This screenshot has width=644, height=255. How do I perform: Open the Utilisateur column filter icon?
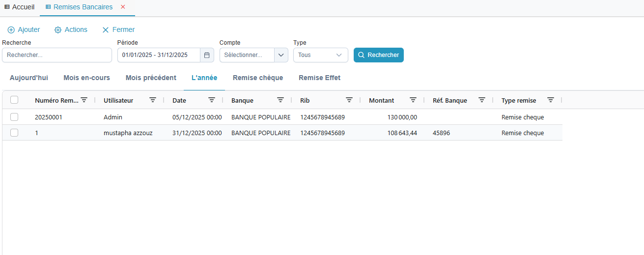click(153, 100)
